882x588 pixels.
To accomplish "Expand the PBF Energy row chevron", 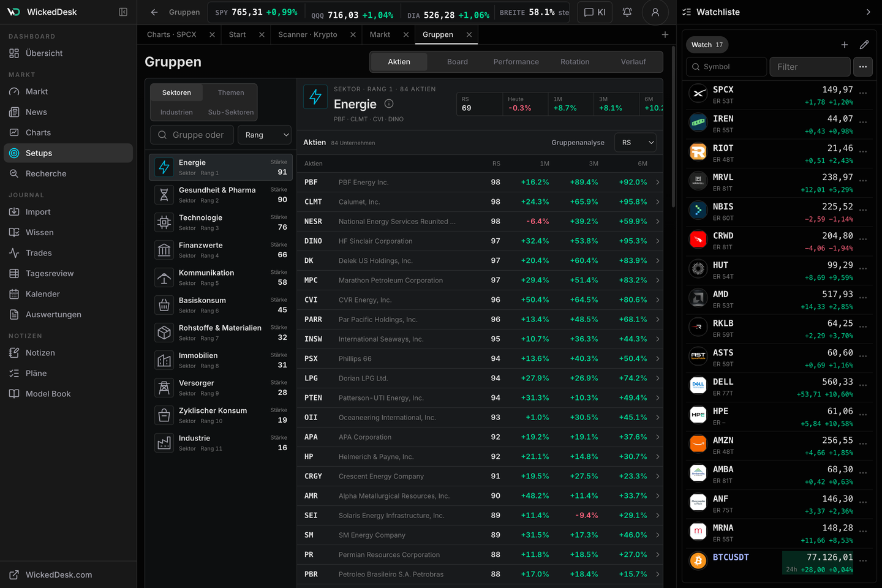I will 658,182.
